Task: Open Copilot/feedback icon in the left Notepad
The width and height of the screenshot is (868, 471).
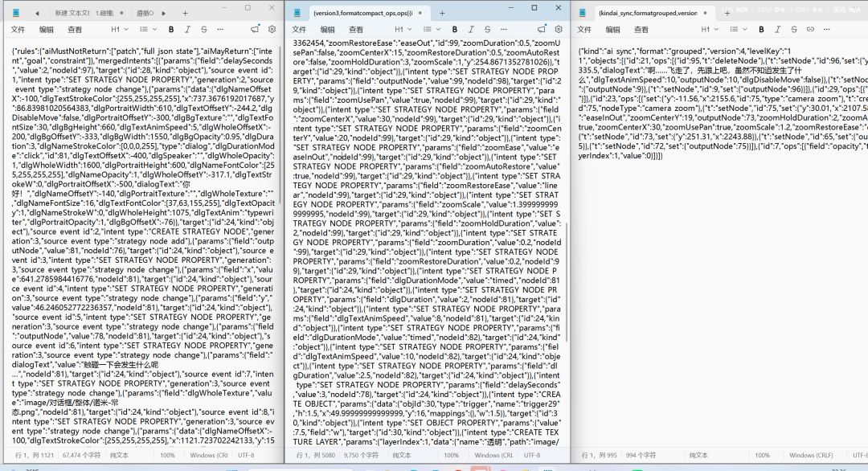Action: click(x=255, y=29)
